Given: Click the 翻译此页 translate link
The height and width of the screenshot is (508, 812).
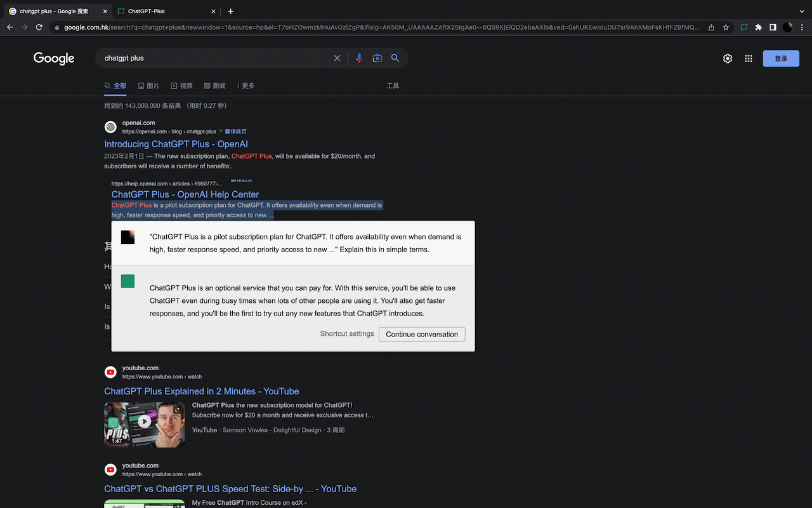Looking at the screenshot, I should (x=236, y=131).
